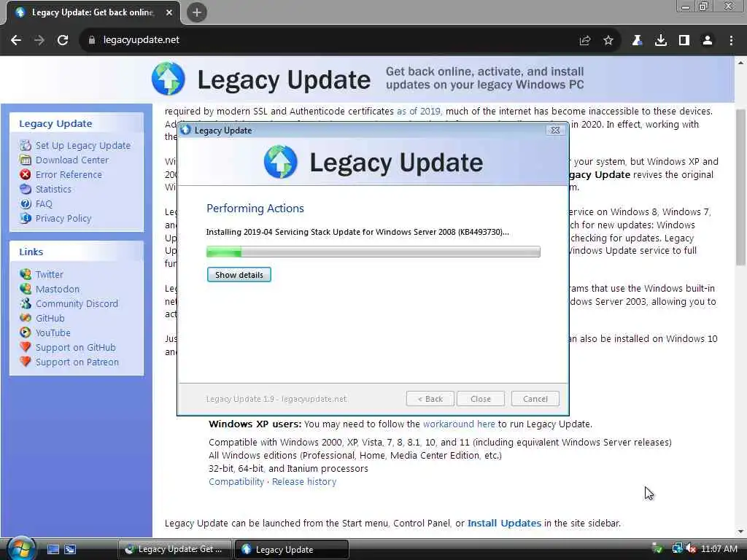Open the Compatibility link
Screen dimensions: 747x560
236,481
